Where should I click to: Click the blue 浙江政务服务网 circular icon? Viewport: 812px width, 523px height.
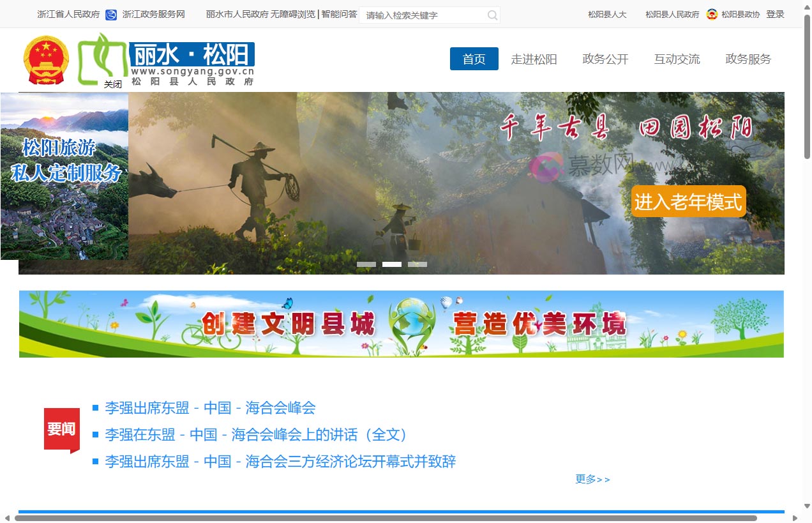tap(112, 14)
